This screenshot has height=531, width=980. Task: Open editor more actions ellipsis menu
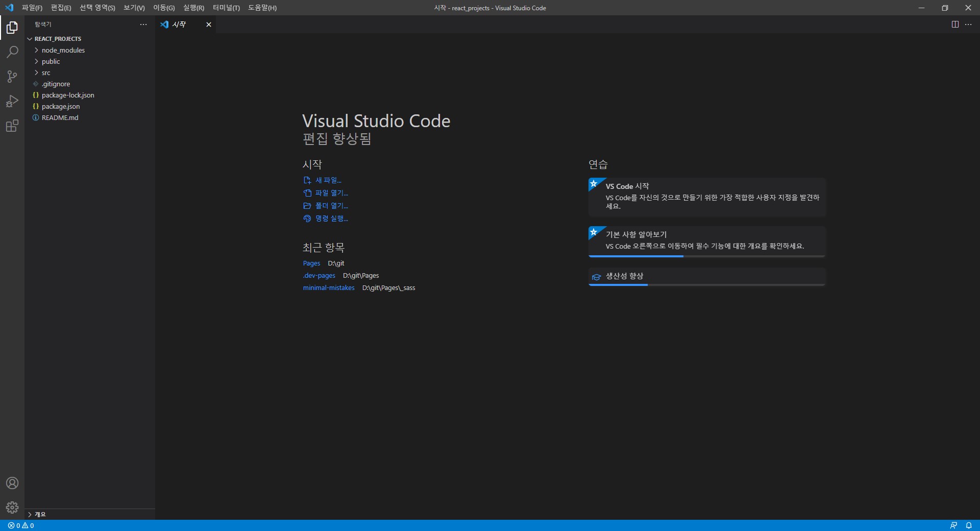tap(968, 25)
